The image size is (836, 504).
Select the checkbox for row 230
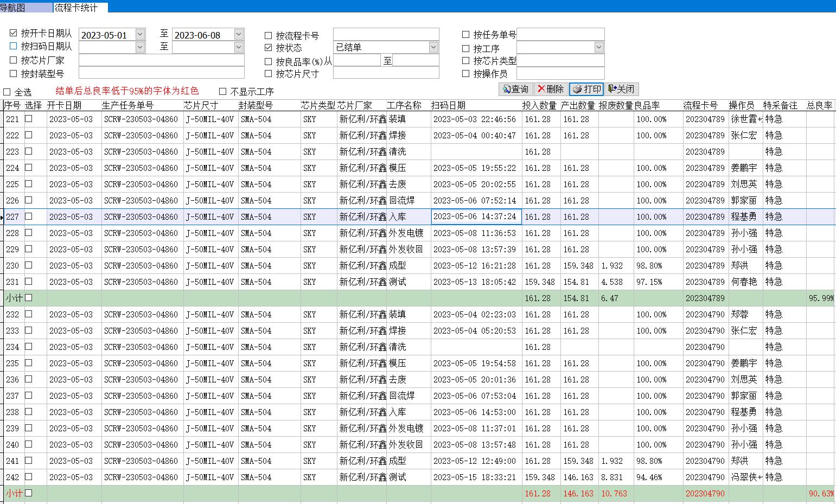tap(29, 265)
